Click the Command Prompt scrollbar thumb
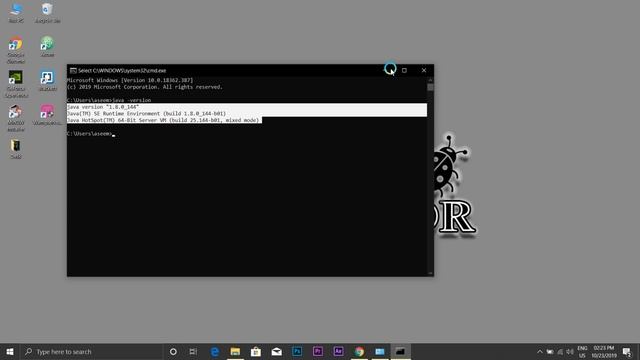The height and width of the screenshot is (360, 640). click(x=430, y=87)
